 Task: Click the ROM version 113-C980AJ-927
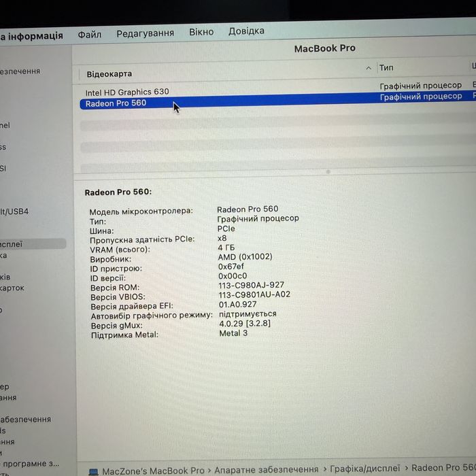(x=251, y=285)
